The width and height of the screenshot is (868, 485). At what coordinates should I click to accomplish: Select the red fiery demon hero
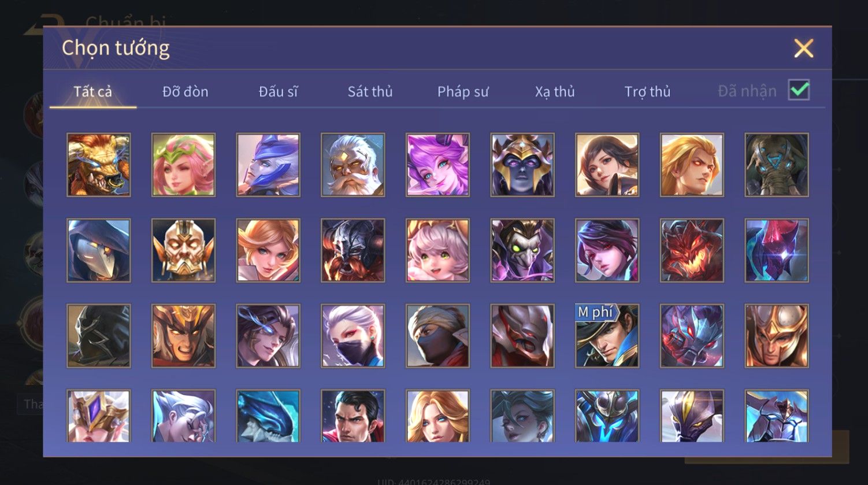pos(692,250)
